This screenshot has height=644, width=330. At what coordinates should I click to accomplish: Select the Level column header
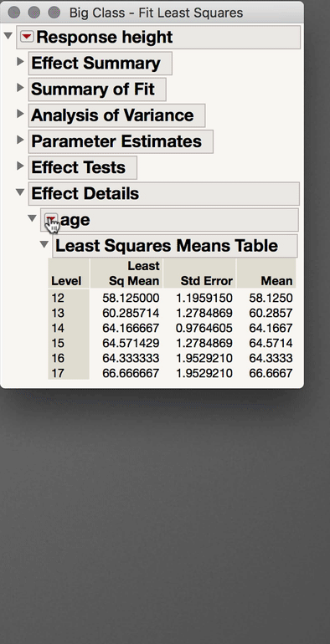tap(69, 273)
